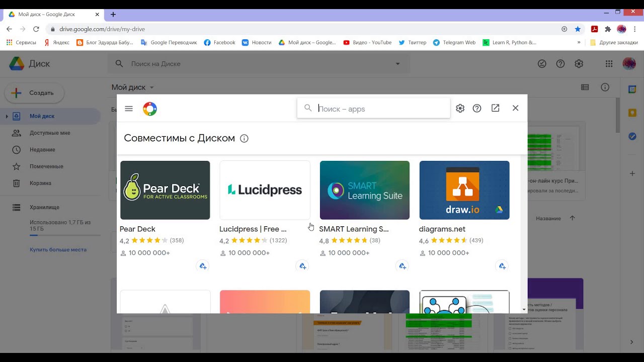This screenshot has width=644, height=362.
Task: Open Marketplace settings gear
Action: 460,108
